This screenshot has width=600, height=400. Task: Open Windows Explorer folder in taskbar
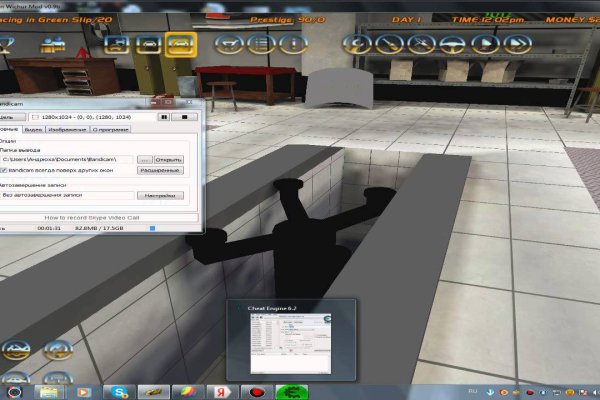47,388
